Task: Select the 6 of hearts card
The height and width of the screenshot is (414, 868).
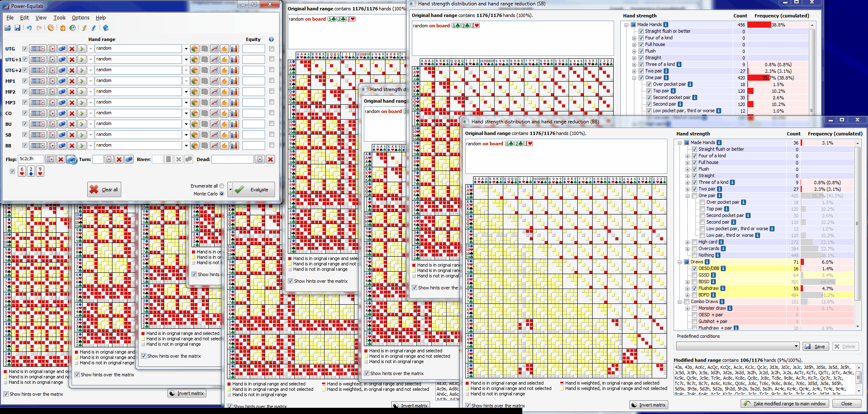Action: click(x=22, y=171)
